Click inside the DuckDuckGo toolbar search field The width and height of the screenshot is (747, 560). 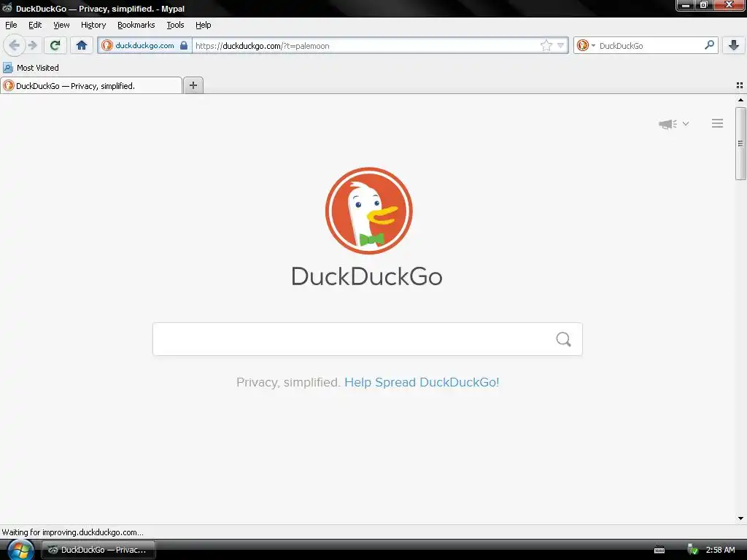coord(650,46)
